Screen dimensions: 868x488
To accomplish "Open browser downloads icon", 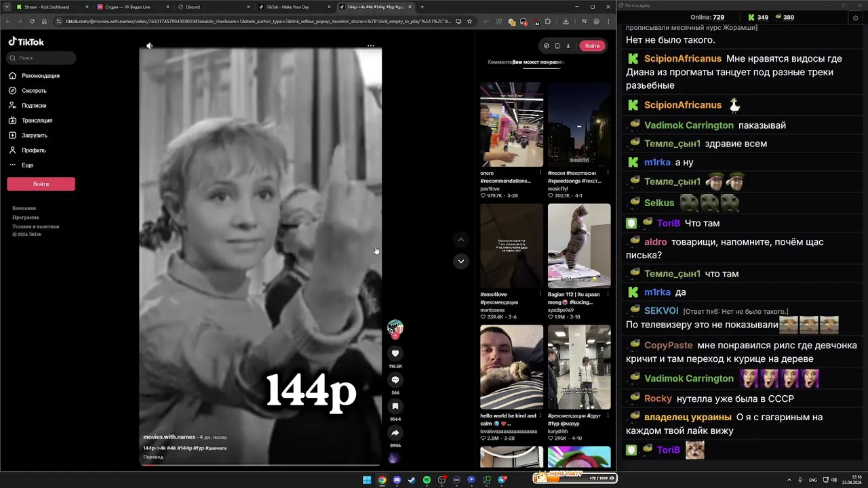I will (x=566, y=21).
